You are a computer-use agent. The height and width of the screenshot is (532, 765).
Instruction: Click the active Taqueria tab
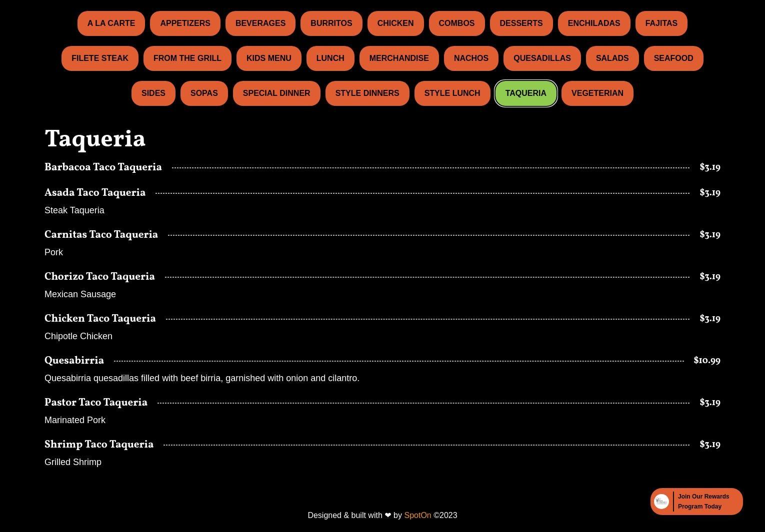[525, 93]
